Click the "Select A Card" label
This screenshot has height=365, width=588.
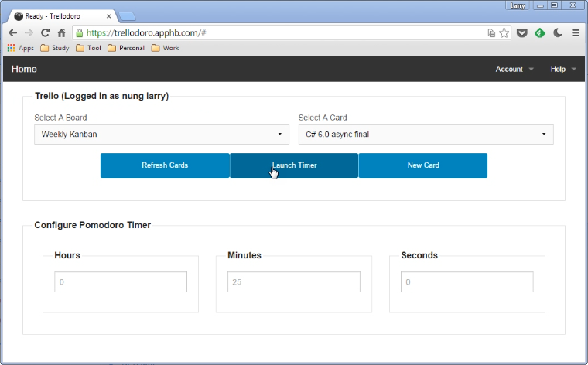point(323,118)
